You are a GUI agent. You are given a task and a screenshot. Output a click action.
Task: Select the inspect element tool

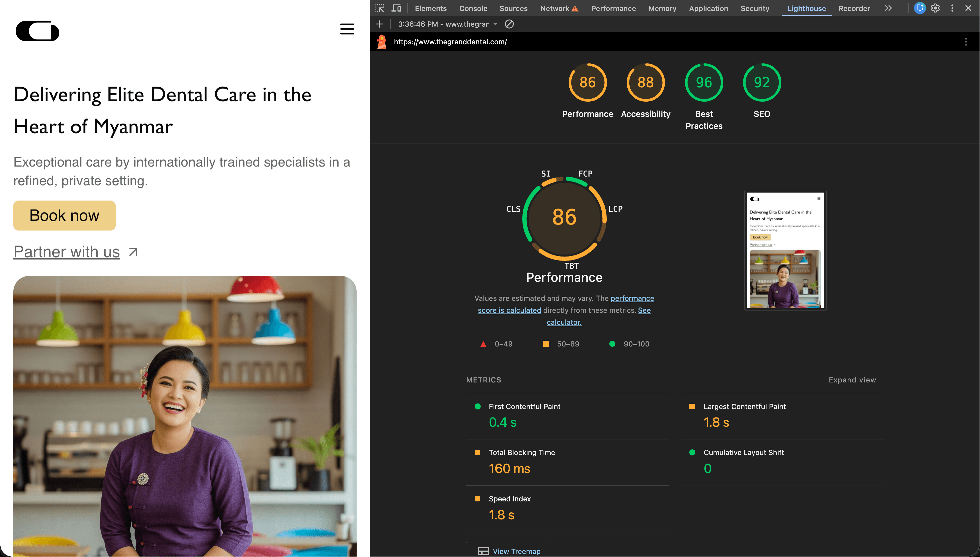tap(380, 8)
